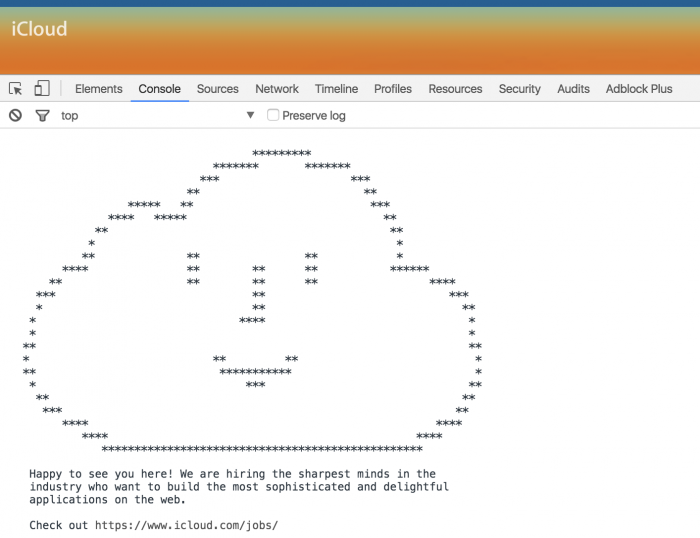
Task: View the Security tab
Action: point(520,89)
